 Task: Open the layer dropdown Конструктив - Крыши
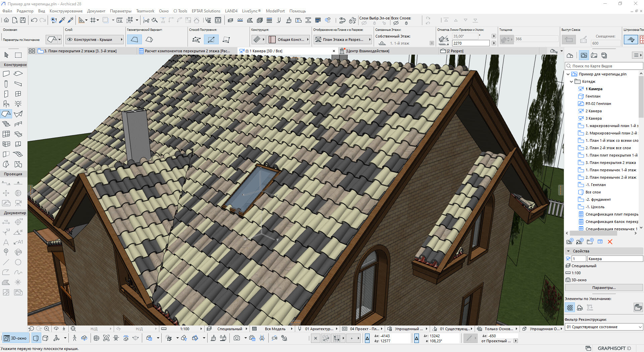(x=94, y=40)
